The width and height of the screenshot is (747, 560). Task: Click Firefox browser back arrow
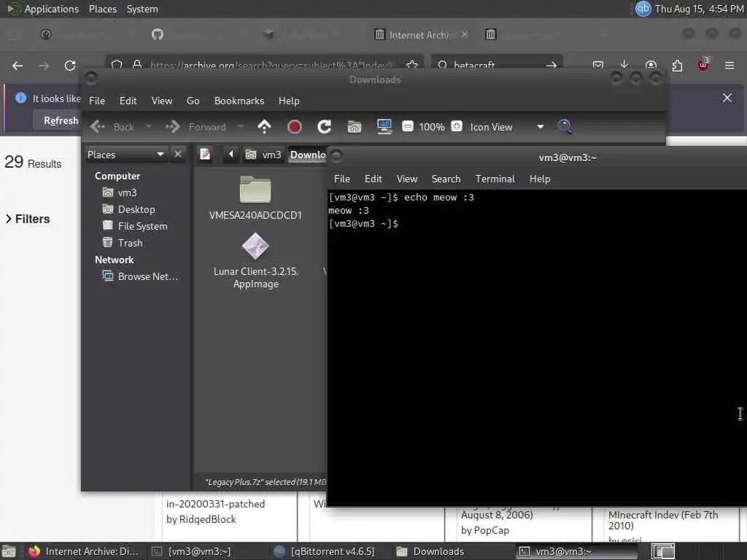[x=18, y=66]
